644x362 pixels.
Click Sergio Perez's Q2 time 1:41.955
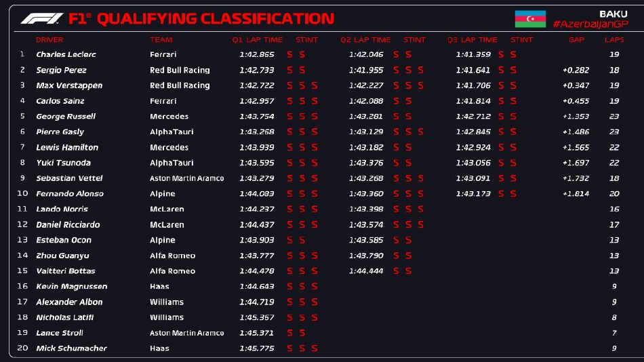(x=366, y=70)
